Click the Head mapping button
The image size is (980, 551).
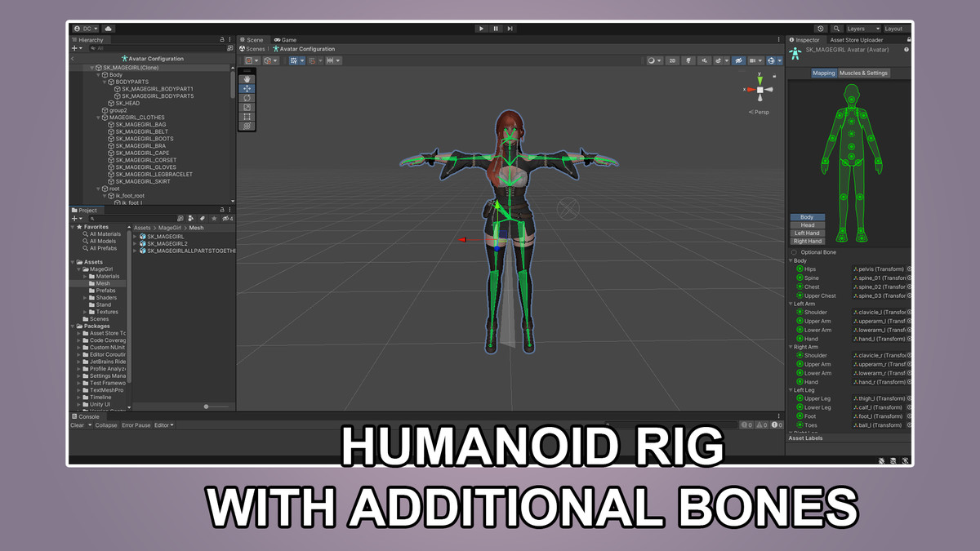coord(808,225)
